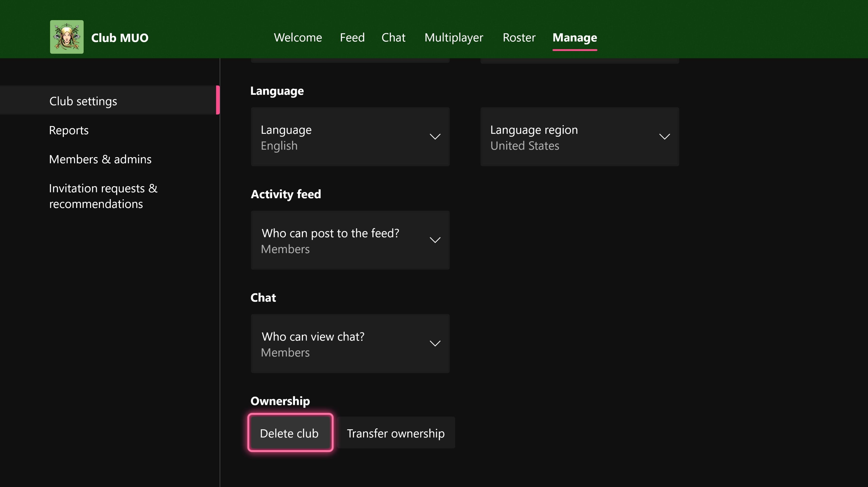Open the Feed tab
Image resolution: width=868 pixels, height=487 pixels.
352,37
